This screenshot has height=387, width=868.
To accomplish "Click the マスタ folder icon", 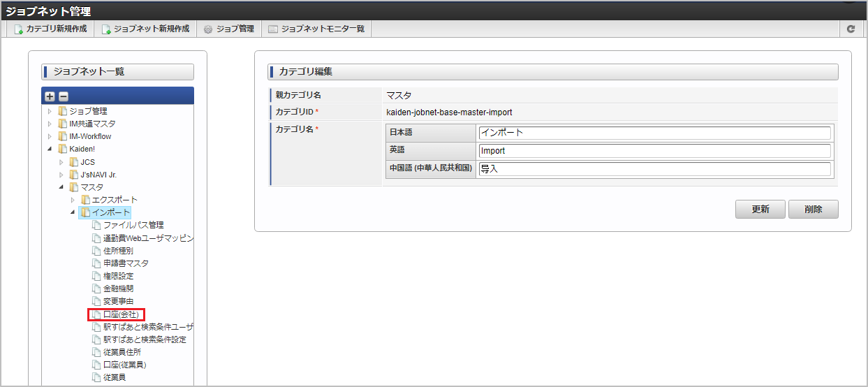I will 74,187.
